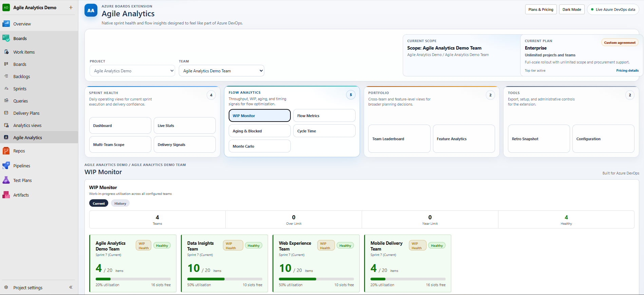Click Healthy badge on Web Experience Team
The image size is (644, 295).
point(345,245)
